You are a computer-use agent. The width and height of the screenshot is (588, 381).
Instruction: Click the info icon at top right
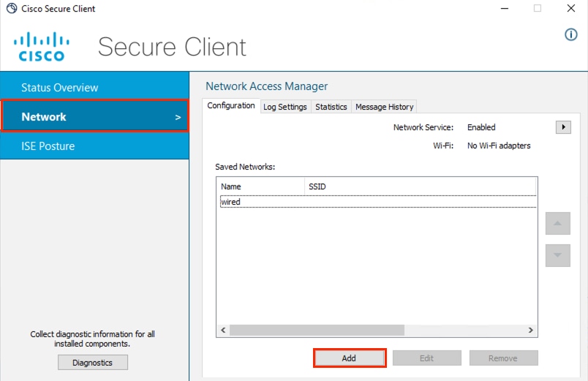(x=570, y=35)
